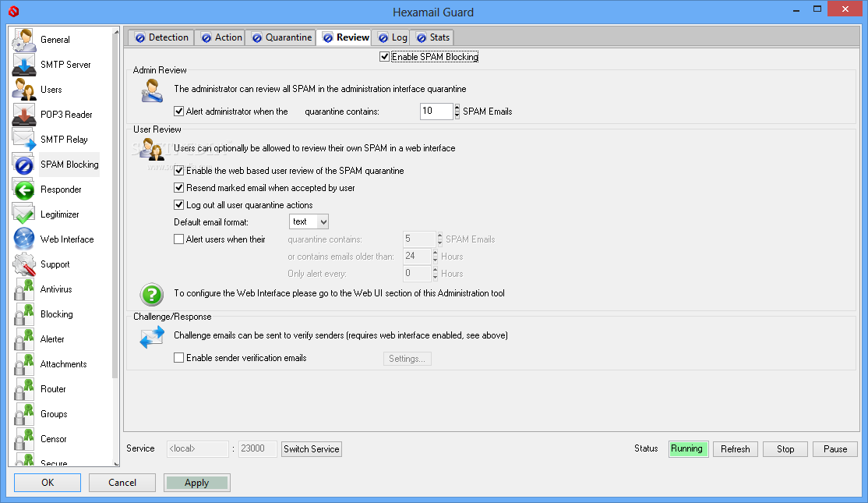Click the sidebar scroll down arrow
The height and width of the screenshot is (503, 868).
[x=115, y=463]
